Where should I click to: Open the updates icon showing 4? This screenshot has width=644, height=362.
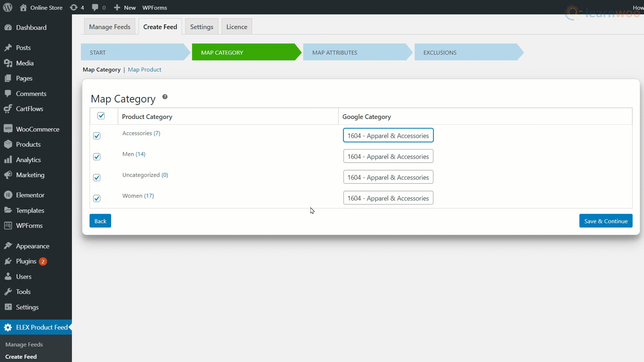(74, 7)
